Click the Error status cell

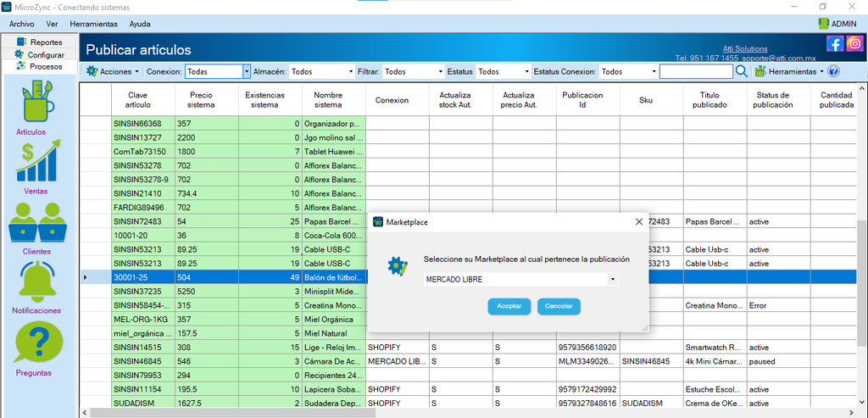pyautogui.click(x=778, y=305)
